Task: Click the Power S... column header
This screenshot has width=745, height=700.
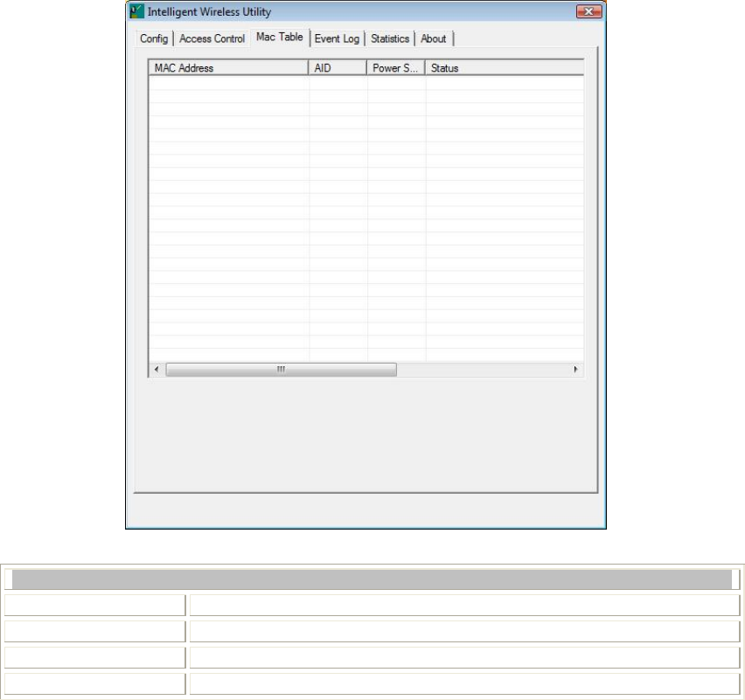Action: pyautogui.click(x=395, y=68)
